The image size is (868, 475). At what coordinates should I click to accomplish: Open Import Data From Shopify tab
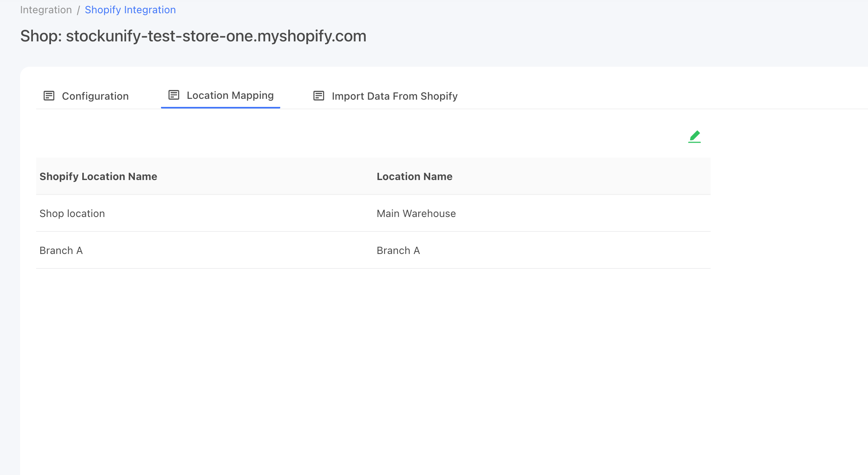[x=385, y=96]
